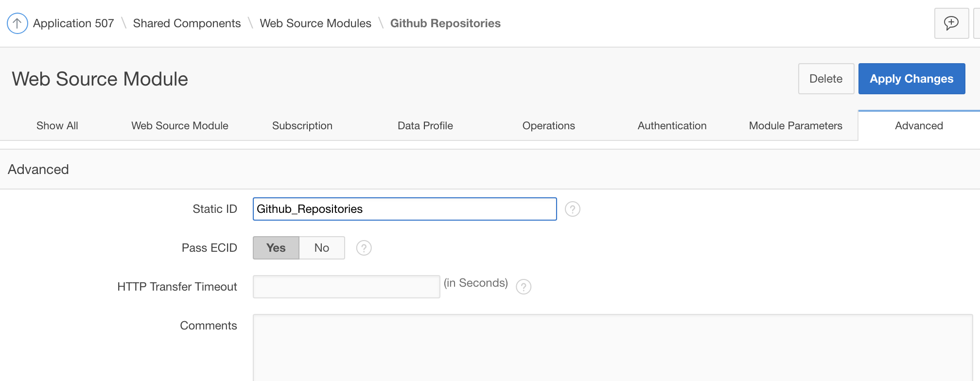
Task: Navigate to Shared Components breadcrumb
Action: coord(187,23)
